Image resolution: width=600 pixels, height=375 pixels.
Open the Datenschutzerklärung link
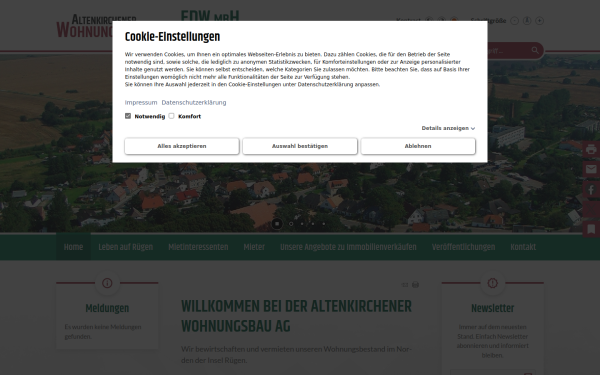click(x=194, y=103)
